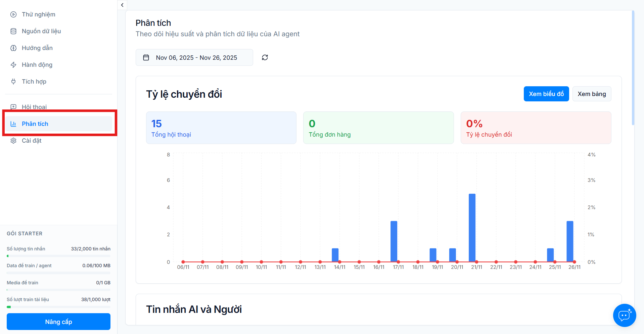Click the refresh data icon

click(x=265, y=57)
